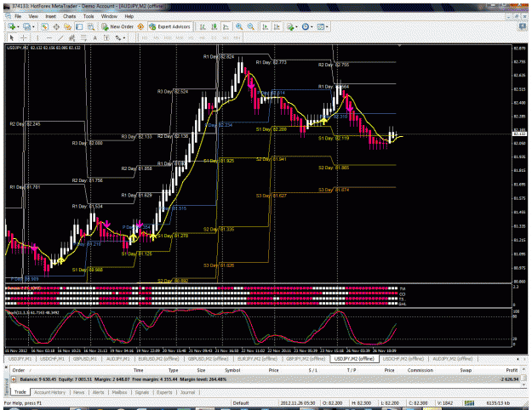
Task: Select the Trendline drawing tool
Action: point(60,37)
